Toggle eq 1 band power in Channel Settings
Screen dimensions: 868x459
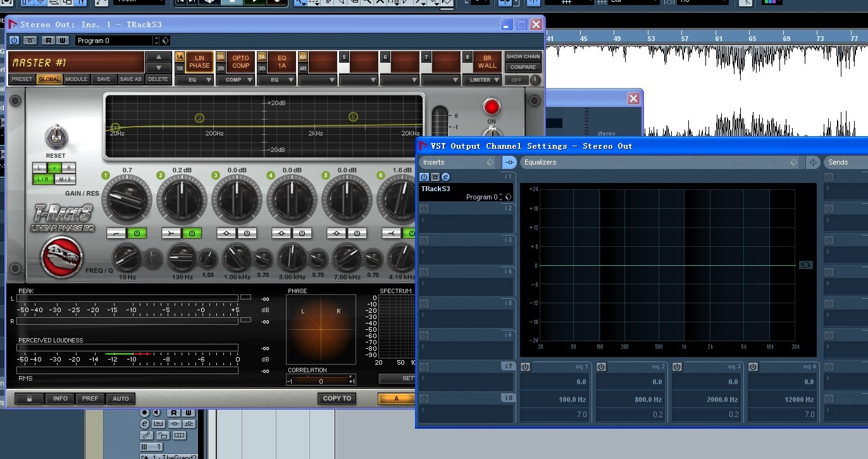point(525,367)
